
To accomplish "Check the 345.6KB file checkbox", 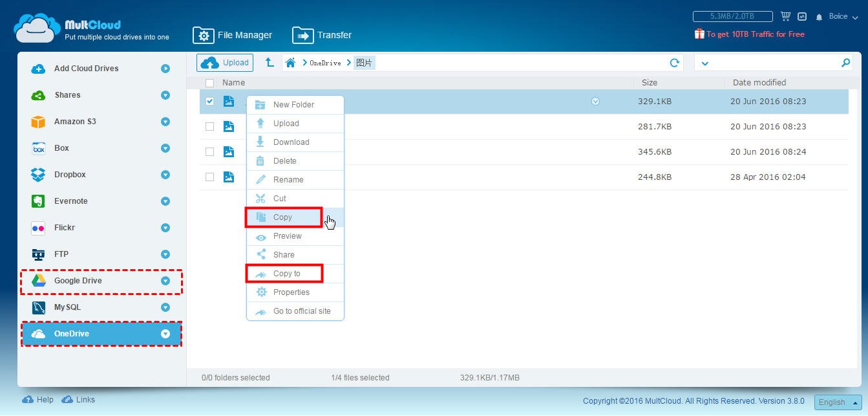I will (x=209, y=151).
